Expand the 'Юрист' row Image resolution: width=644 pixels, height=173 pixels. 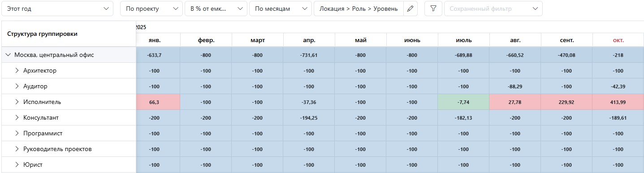pyautogui.click(x=17, y=165)
